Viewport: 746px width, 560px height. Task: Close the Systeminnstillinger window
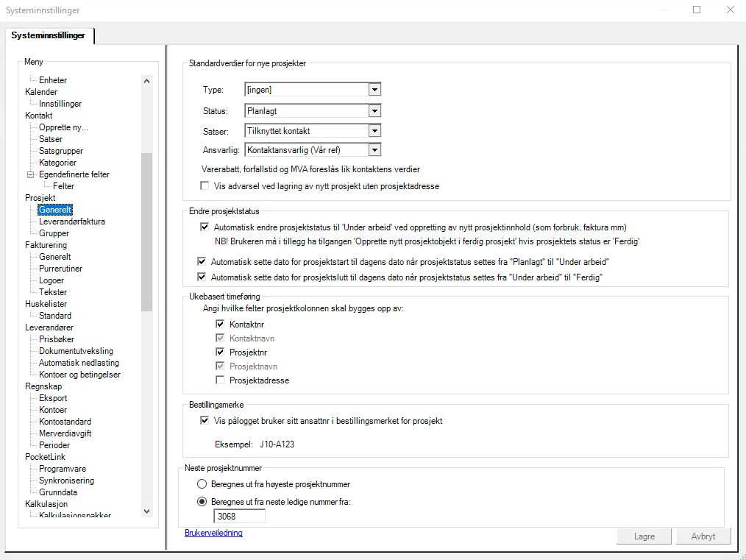tap(731, 10)
